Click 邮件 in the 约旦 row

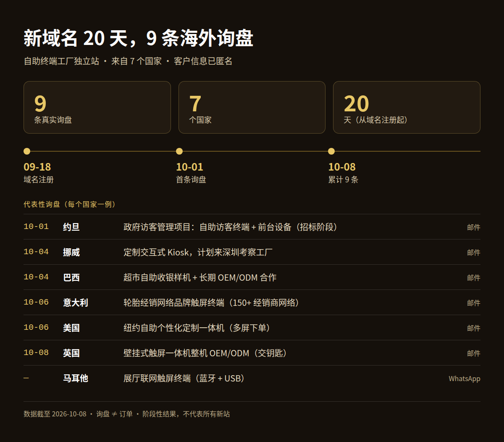coord(474,227)
